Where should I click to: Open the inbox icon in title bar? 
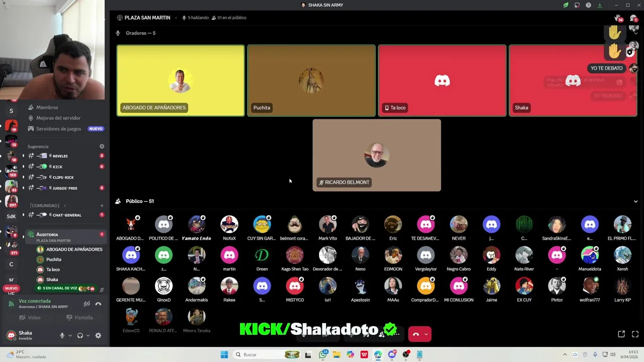(577, 5)
